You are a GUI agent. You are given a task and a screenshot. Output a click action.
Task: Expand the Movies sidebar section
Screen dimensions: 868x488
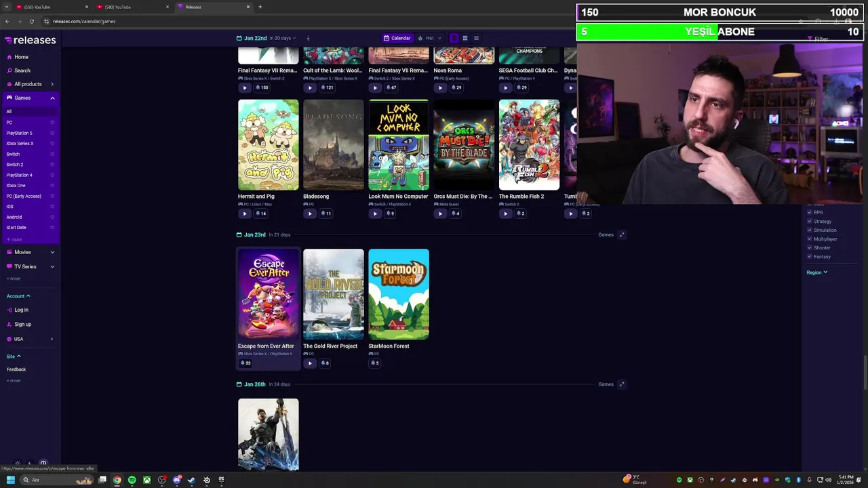(x=52, y=252)
